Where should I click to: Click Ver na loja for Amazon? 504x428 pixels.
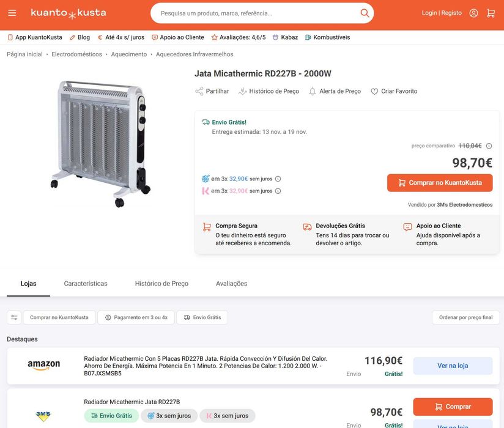coord(453,366)
